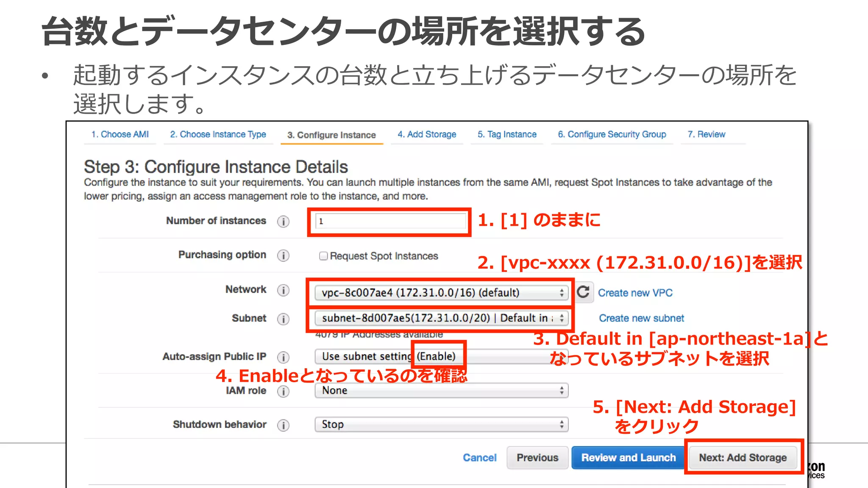Go to the 4. Add Storage tab
Viewport: 868px width, 488px height.
(x=427, y=134)
